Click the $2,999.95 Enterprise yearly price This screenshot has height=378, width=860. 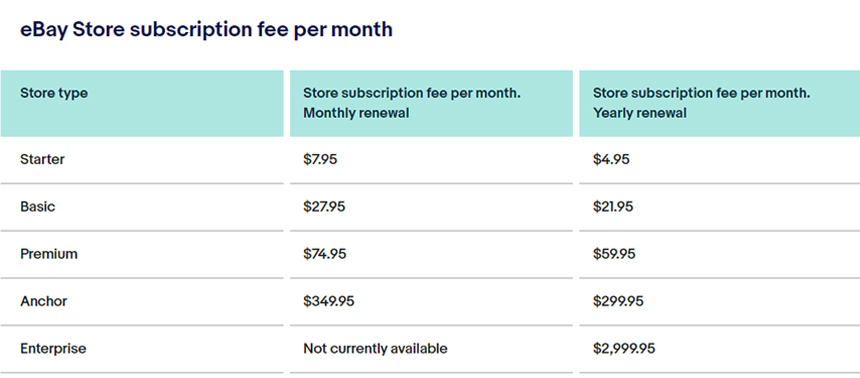[624, 348]
